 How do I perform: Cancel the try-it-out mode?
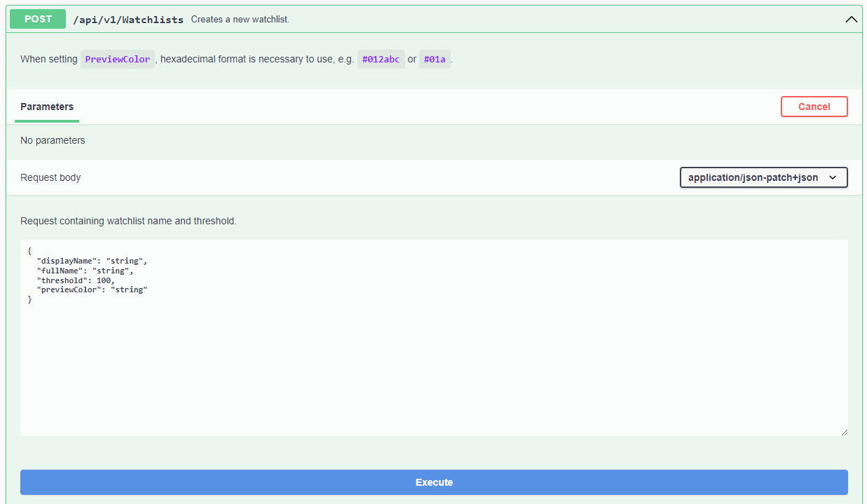[814, 107]
